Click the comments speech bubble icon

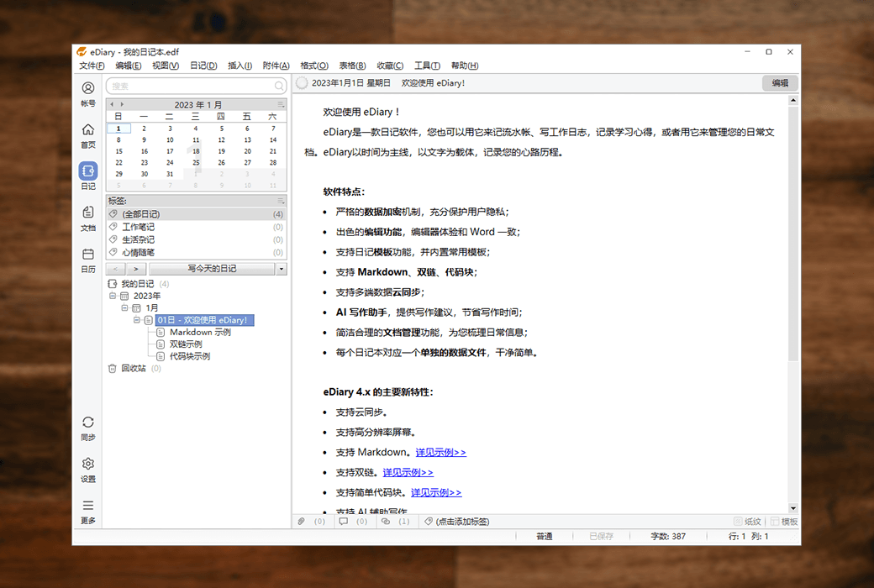344,522
